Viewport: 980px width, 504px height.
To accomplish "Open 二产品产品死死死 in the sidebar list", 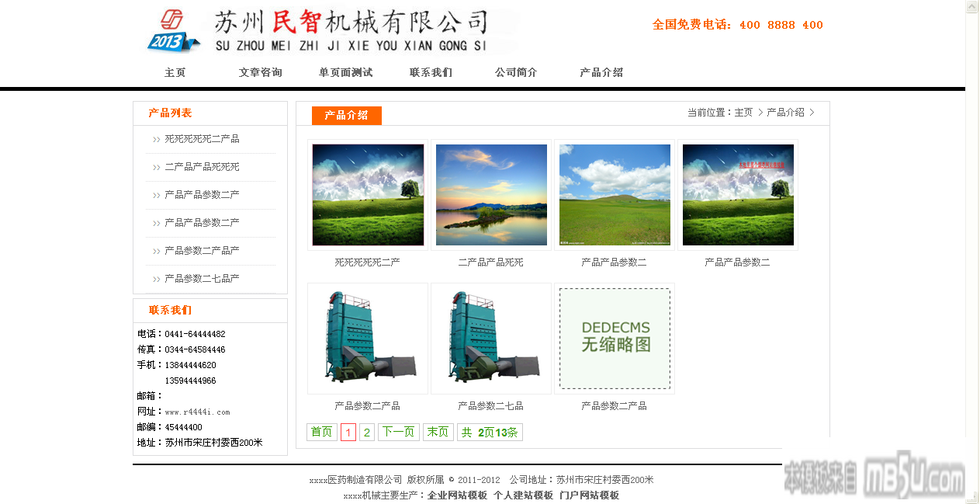I will pos(202,167).
